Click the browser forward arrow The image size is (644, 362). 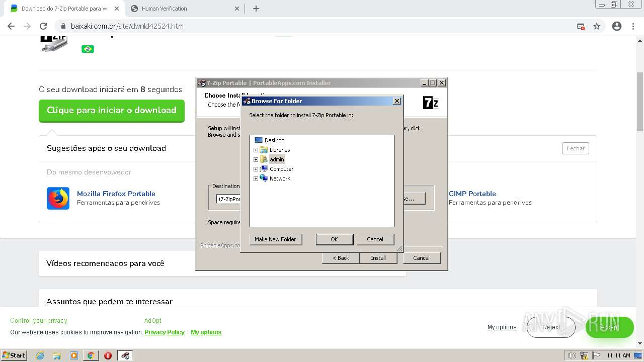pyautogui.click(x=27, y=26)
